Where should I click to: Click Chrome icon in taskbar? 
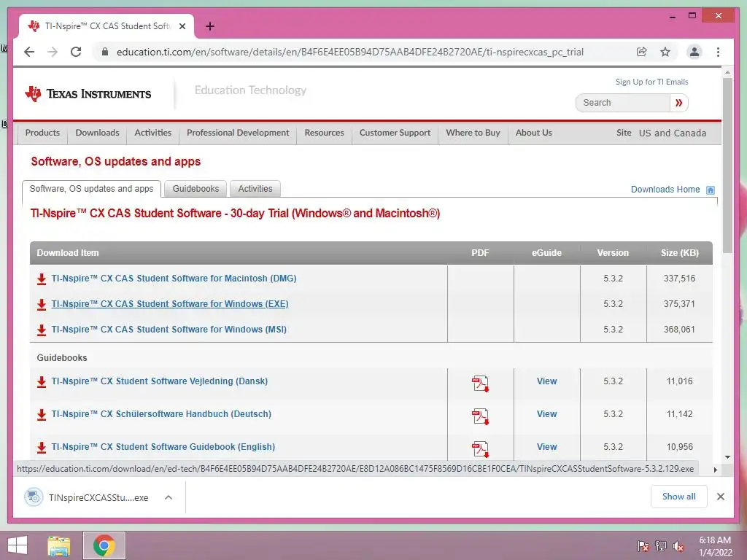coord(104,545)
